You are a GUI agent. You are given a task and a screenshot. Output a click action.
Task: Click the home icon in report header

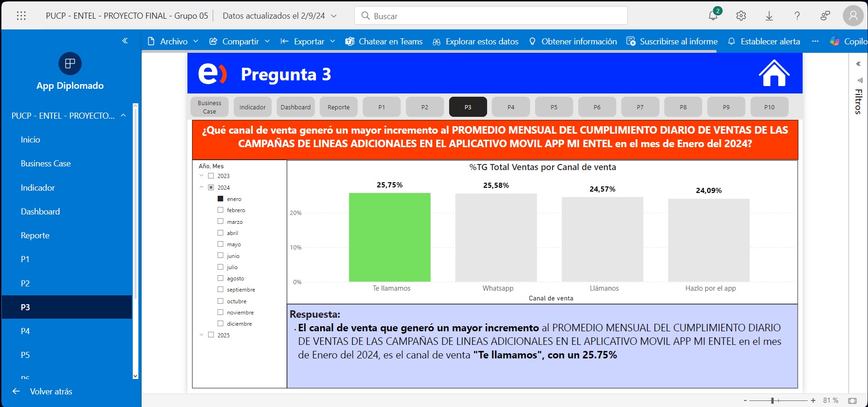(774, 73)
